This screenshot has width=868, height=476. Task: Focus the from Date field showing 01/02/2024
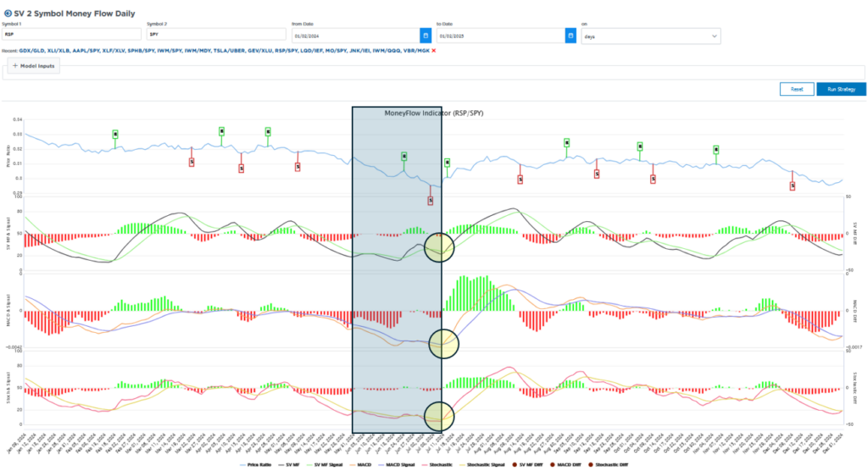point(355,36)
